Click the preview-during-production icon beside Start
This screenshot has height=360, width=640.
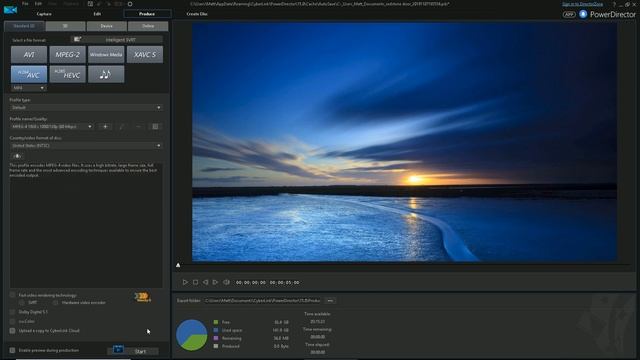tap(118, 349)
